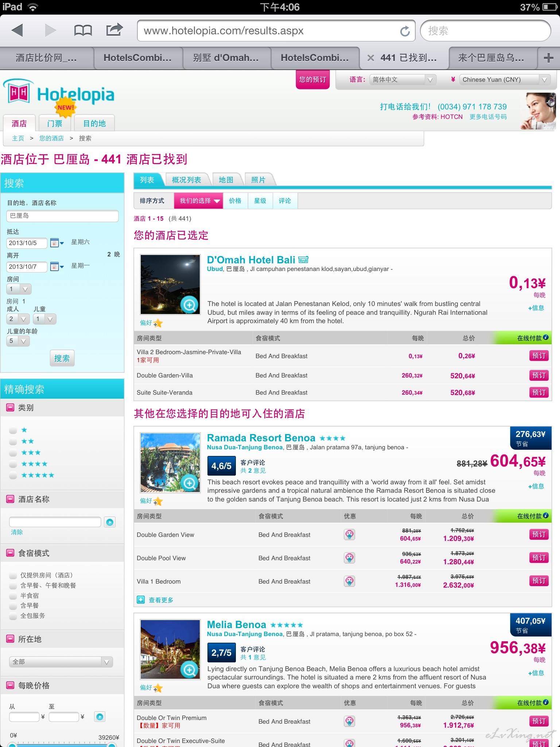Viewport: 560px width, 747px height.
Task: Submit hotel name filter arrow button
Action: point(110,522)
